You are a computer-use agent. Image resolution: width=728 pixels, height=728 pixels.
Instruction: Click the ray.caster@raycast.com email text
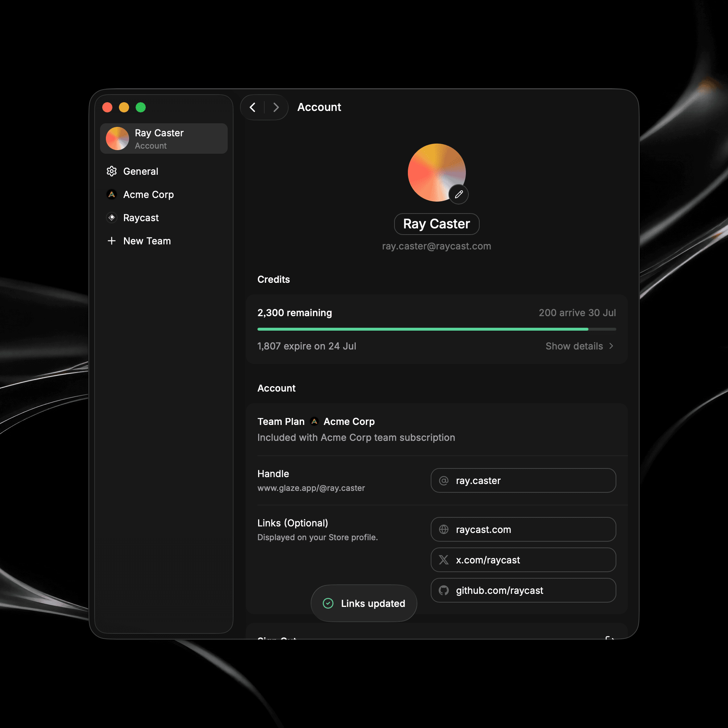437,246
